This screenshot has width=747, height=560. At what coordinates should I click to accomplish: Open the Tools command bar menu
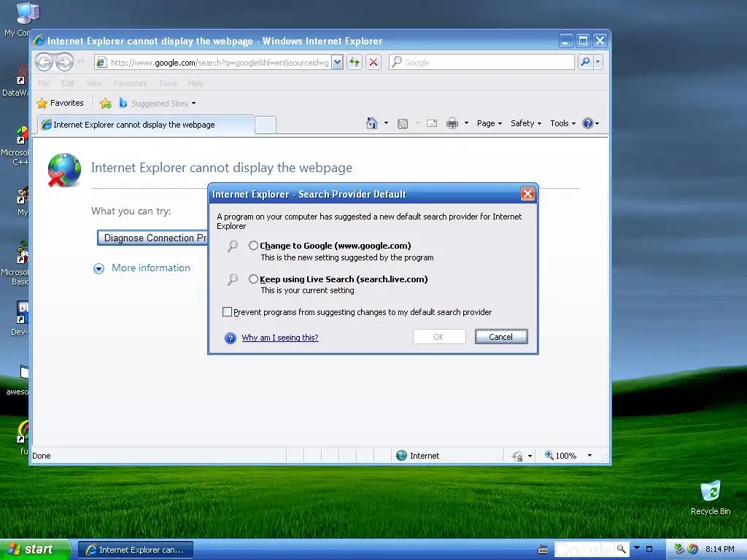click(x=562, y=123)
